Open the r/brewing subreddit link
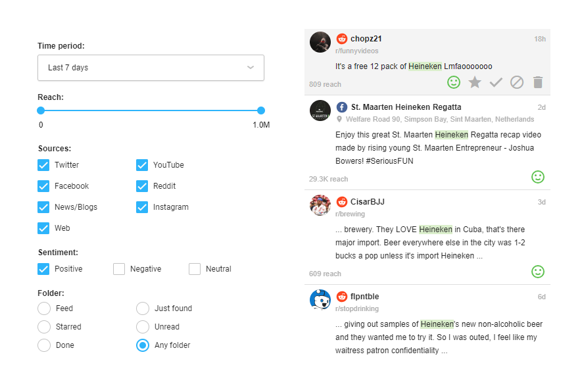The width and height of the screenshot is (584, 392). click(x=350, y=214)
